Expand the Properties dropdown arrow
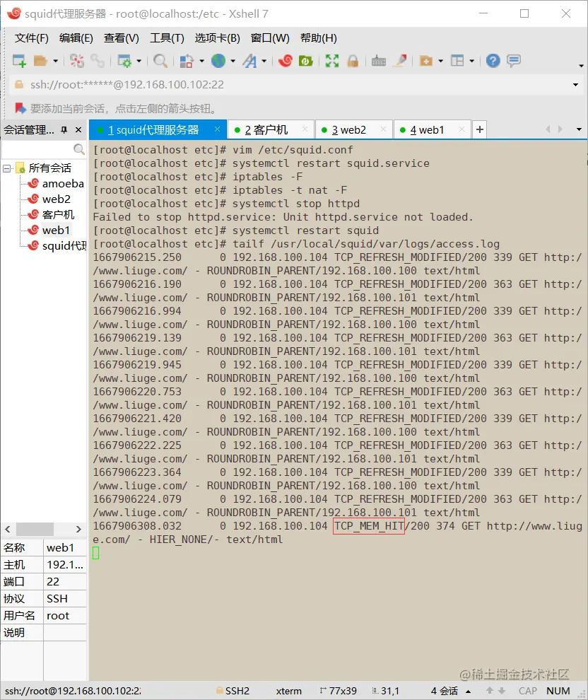 tap(139, 61)
